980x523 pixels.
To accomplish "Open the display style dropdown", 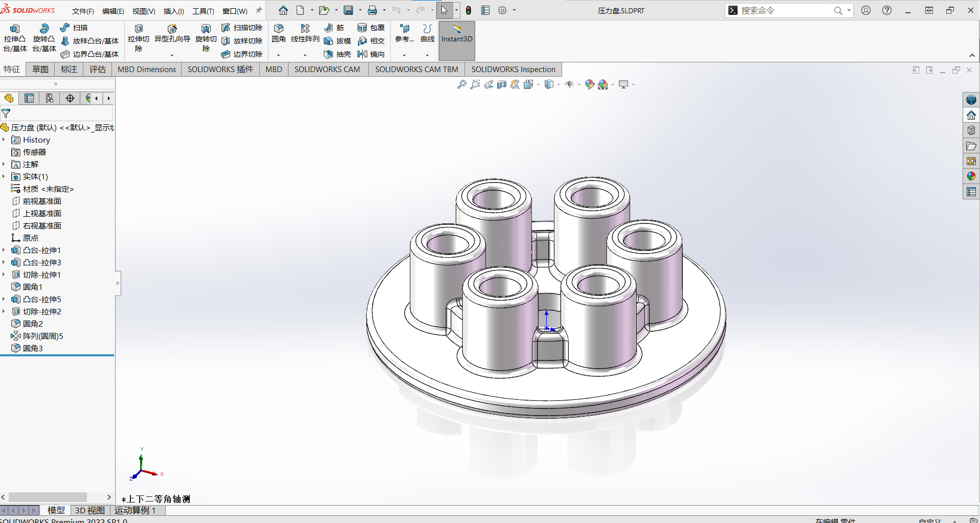I will (x=559, y=84).
